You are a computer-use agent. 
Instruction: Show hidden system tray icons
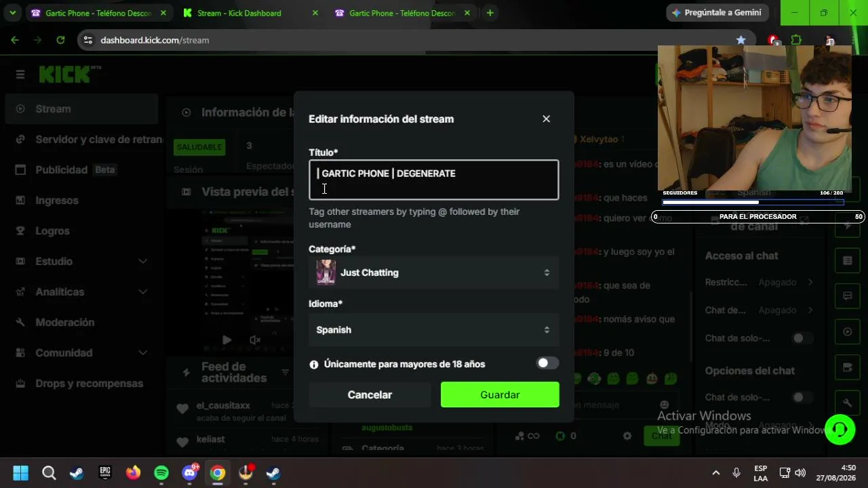715,472
